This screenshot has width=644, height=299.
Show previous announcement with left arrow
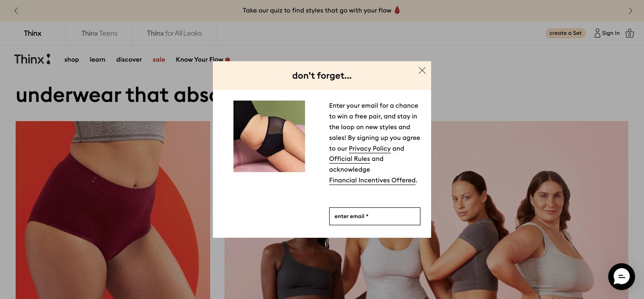click(16, 11)
